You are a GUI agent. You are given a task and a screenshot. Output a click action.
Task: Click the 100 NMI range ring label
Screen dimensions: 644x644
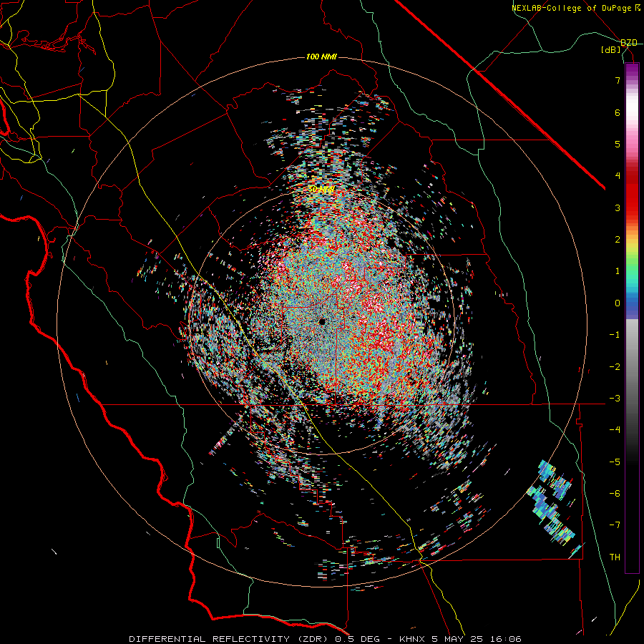tap(321, 57)
